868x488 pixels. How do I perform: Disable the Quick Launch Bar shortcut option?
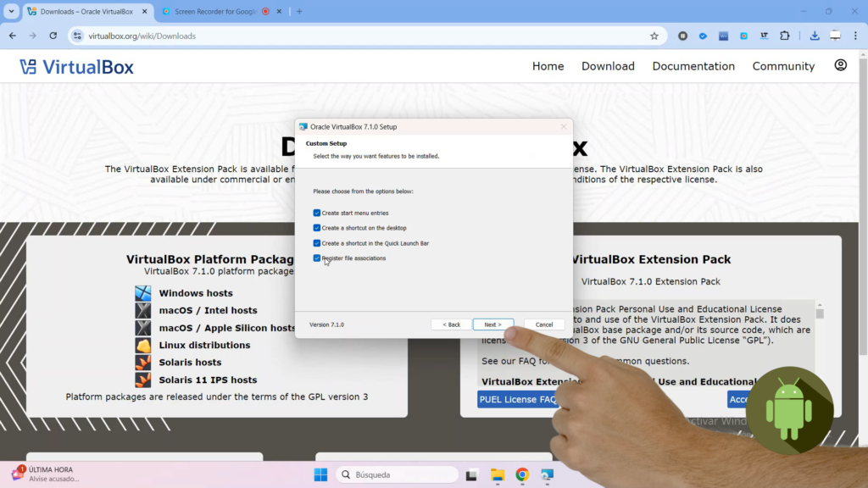pos(317,243)
